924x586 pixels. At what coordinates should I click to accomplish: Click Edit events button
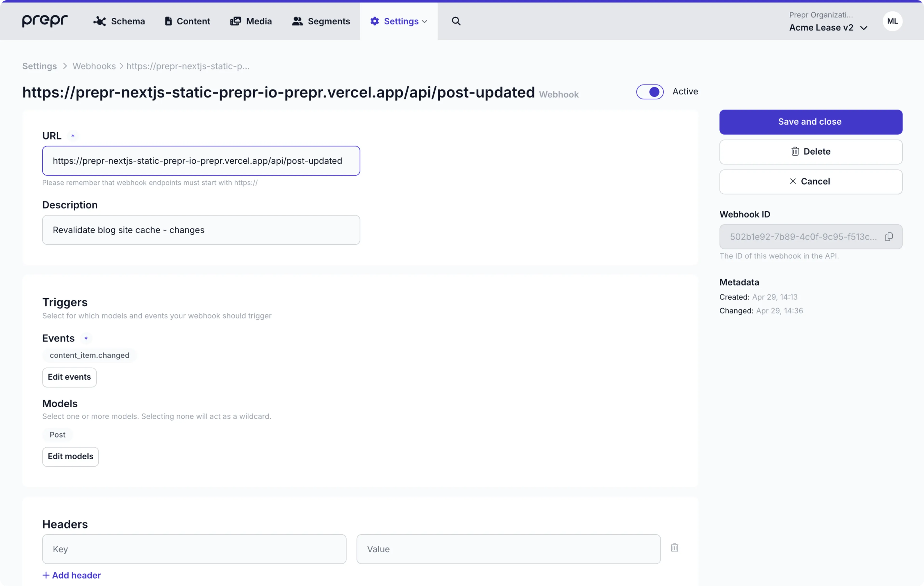coord(69,377)
